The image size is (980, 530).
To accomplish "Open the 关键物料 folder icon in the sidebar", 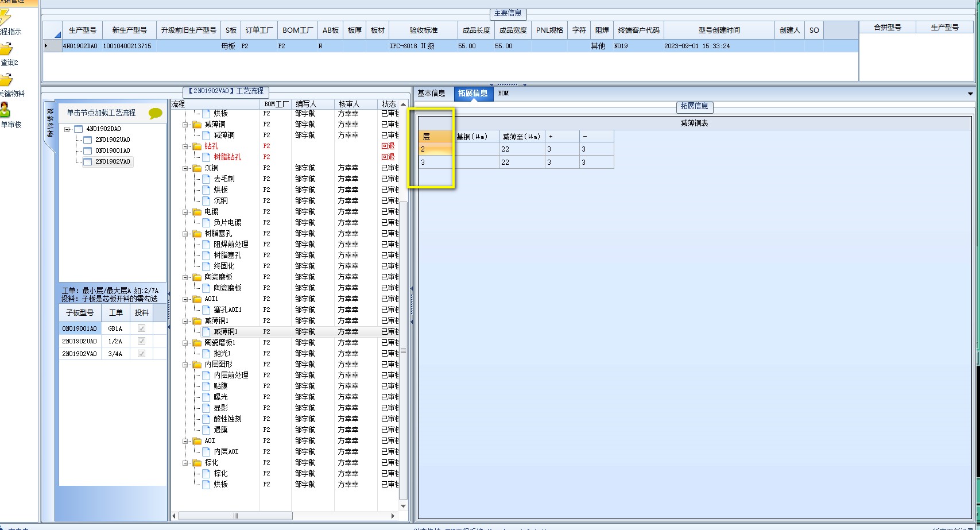I will click(x=5, y=80).
